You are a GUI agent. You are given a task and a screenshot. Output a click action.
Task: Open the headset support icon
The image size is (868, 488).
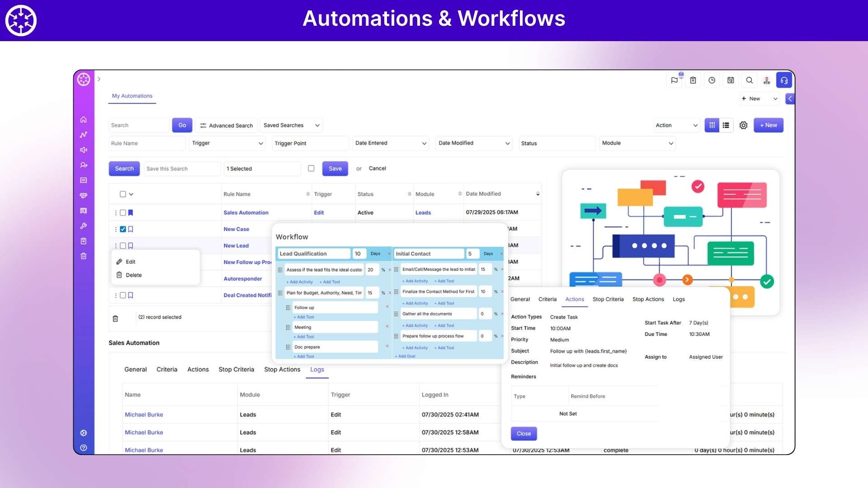784,80
